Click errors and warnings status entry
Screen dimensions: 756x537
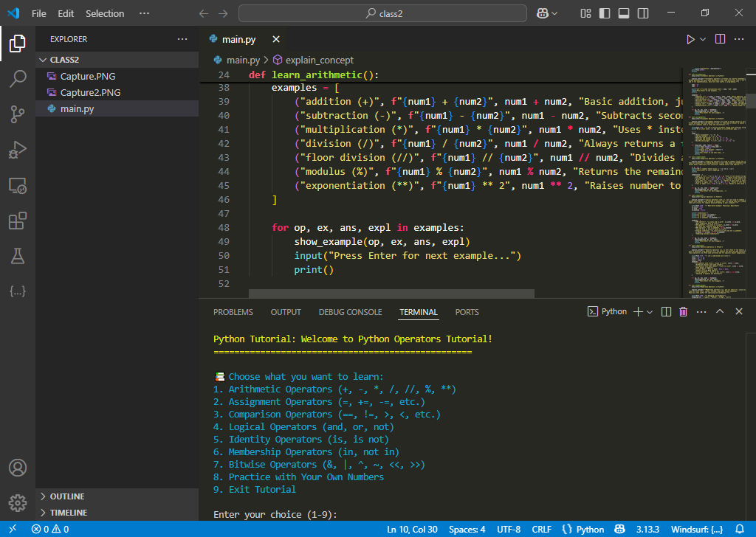coord(50,529)
